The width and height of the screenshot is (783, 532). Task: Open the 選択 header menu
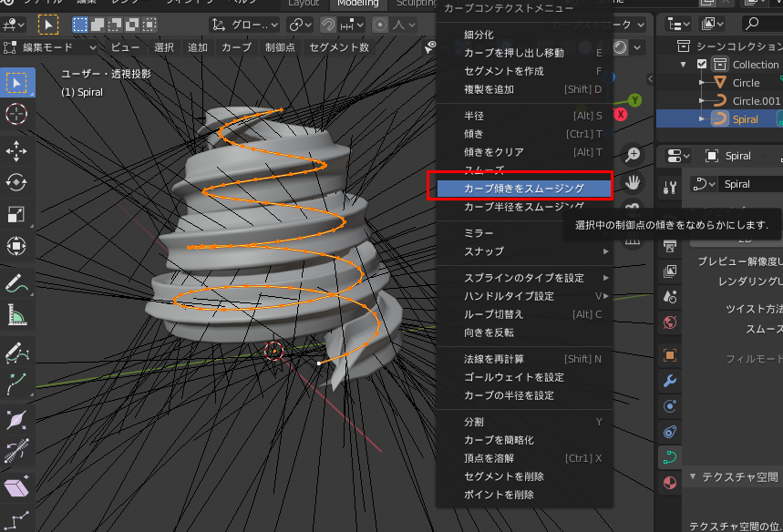tap(164, 47)
